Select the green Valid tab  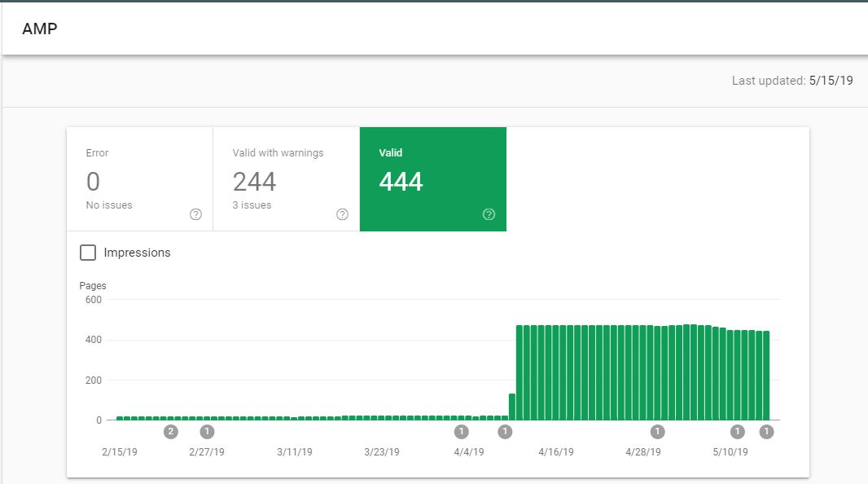click(432, 178)
